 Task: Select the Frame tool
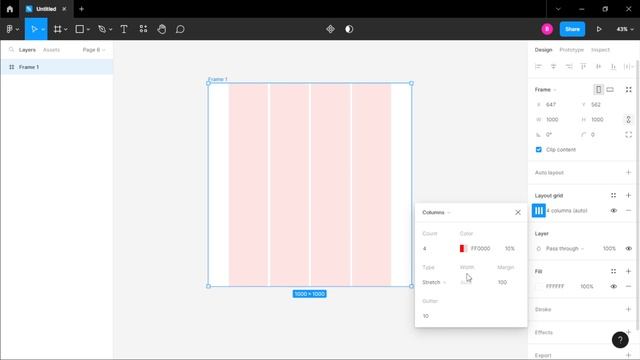58,29
